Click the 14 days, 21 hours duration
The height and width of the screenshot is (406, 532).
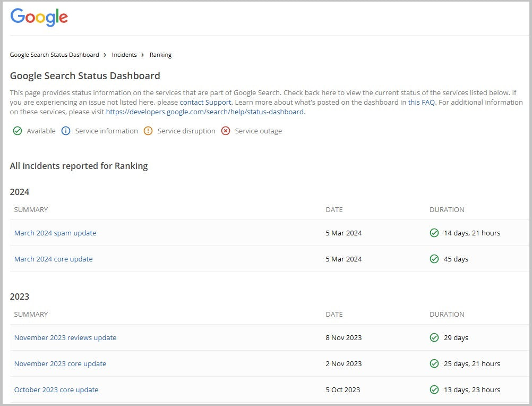[x=472, y=233]
